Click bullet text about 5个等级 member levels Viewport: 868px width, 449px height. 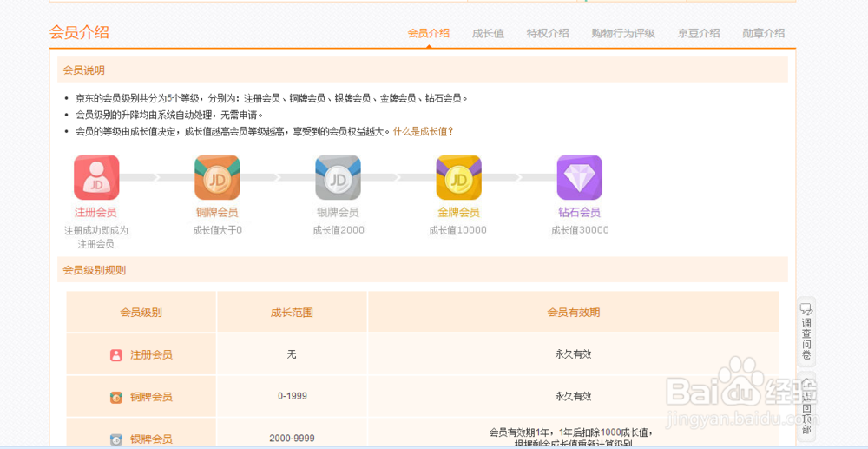(x=272, y=98)
